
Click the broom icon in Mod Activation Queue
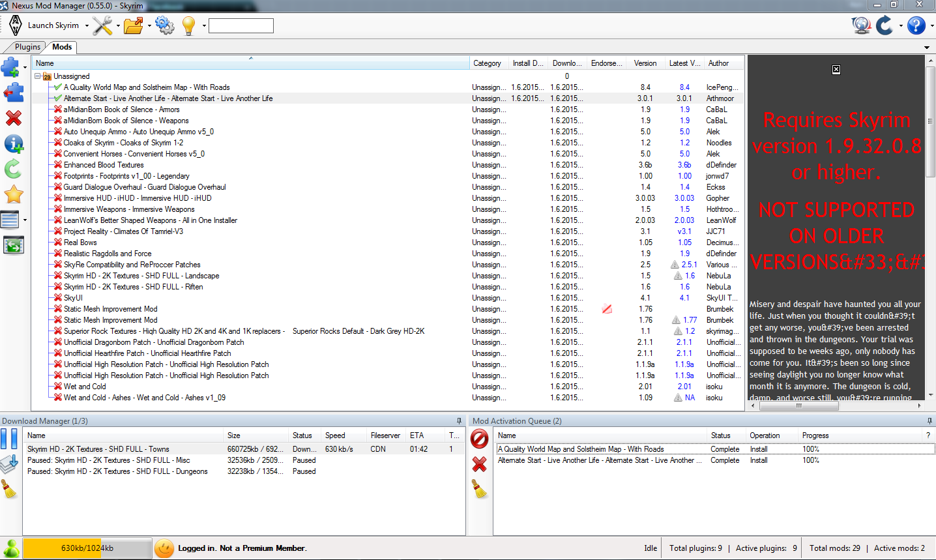point(480,489)
